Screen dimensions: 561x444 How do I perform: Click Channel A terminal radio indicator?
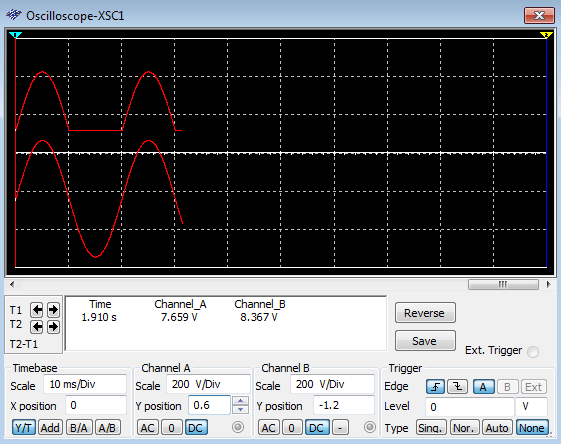pos(238,427)
